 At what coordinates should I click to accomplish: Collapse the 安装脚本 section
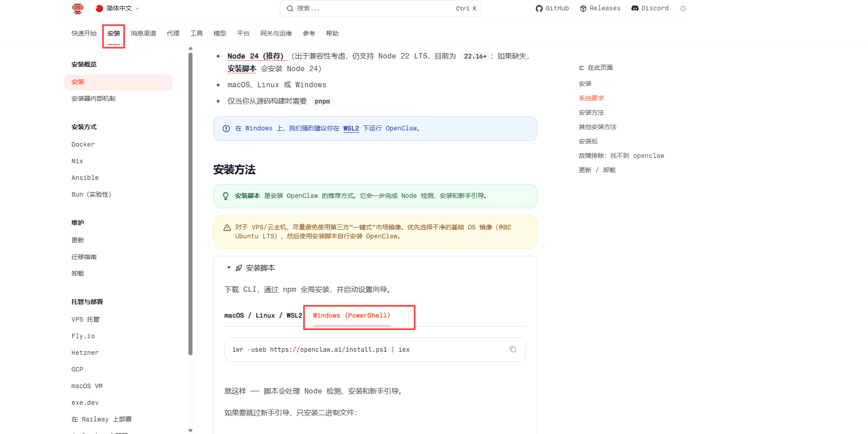click(x=228, y=267)
